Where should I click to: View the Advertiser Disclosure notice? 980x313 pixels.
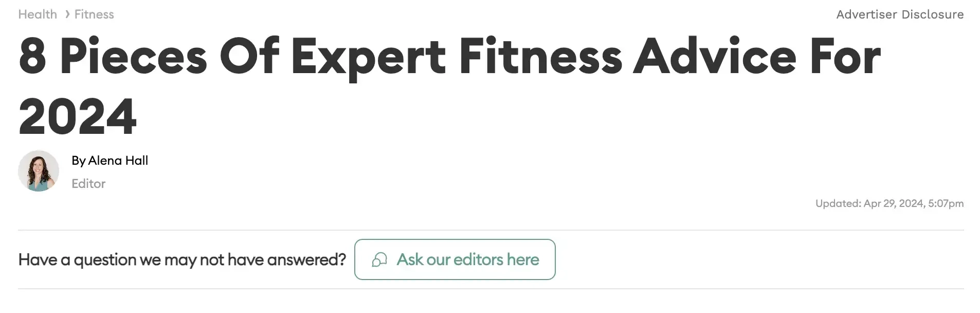pyautogui.click(x=899, y=14)
